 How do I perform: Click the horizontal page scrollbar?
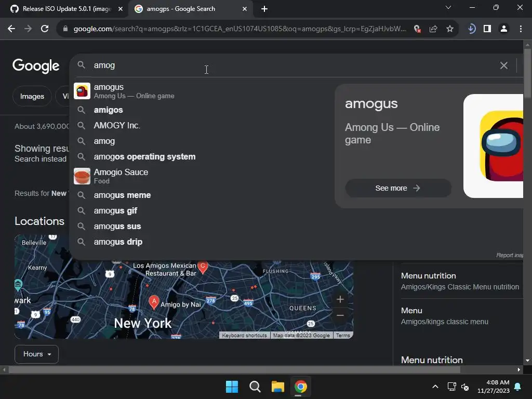tap(234, 369)
